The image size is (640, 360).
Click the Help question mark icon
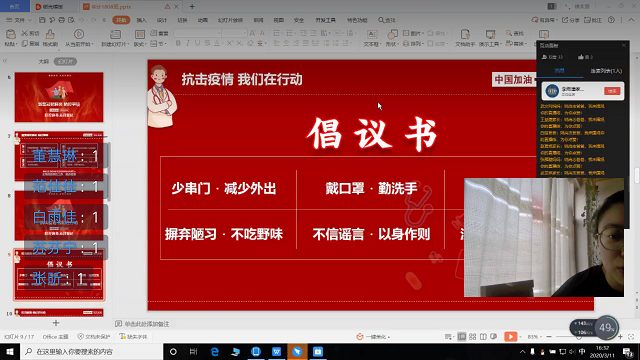point(611,20)
